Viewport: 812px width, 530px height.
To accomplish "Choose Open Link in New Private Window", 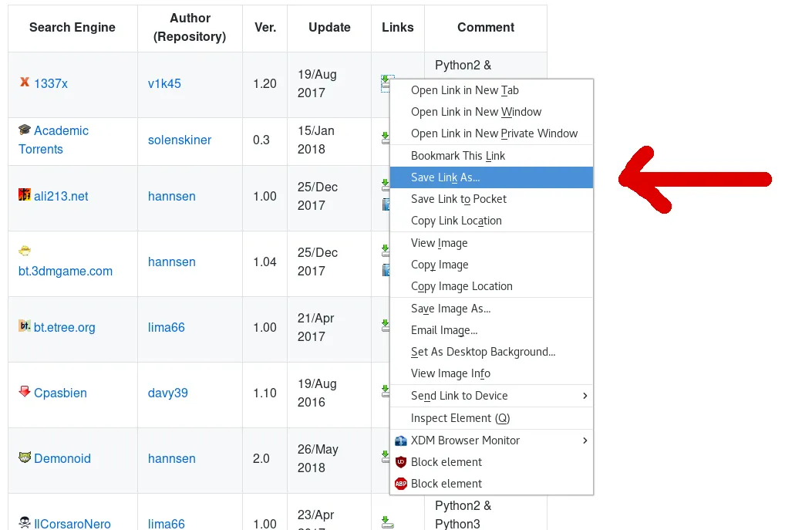I will tap(492, 133).
